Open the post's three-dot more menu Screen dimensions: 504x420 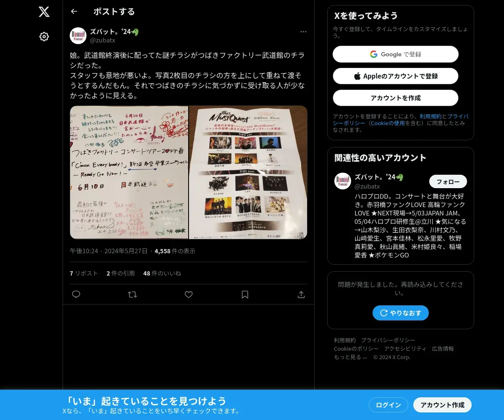coord(303,32)
